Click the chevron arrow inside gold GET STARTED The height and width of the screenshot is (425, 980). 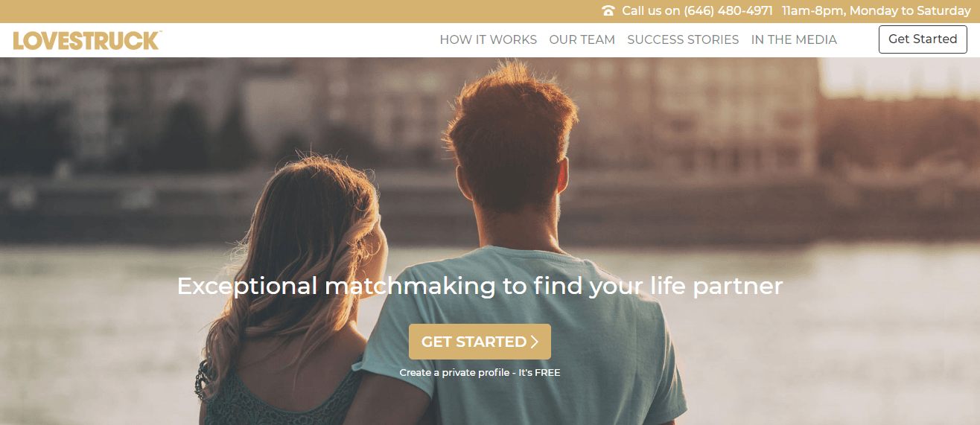click(x=534, y=342)
